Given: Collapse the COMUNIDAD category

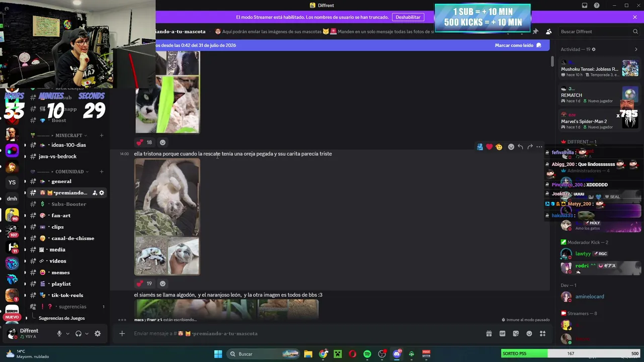Looking at the screenshot, I should 69,171.
